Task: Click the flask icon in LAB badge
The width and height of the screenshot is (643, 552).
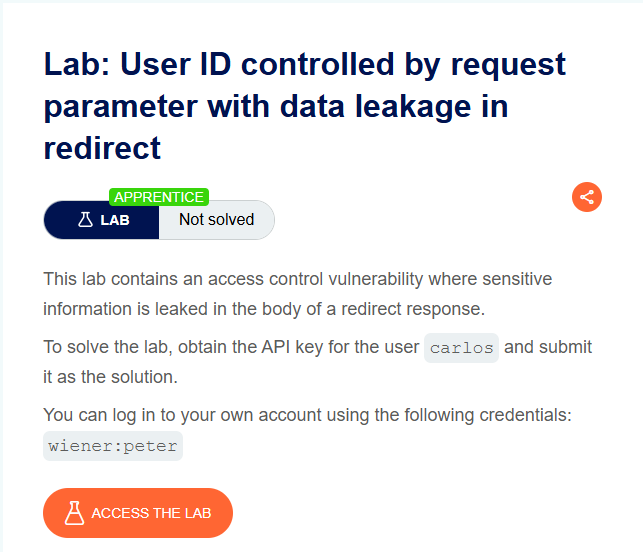Action: pos(85,220)
